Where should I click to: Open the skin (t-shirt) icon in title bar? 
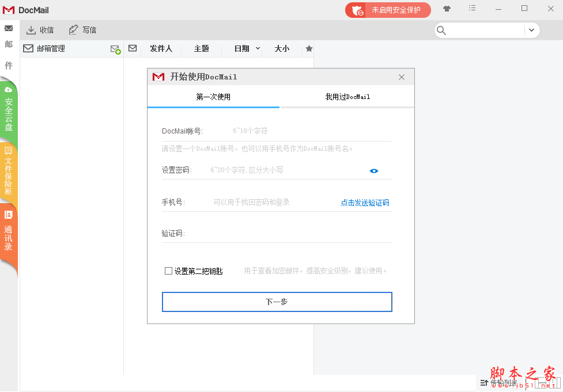(447, 9)
